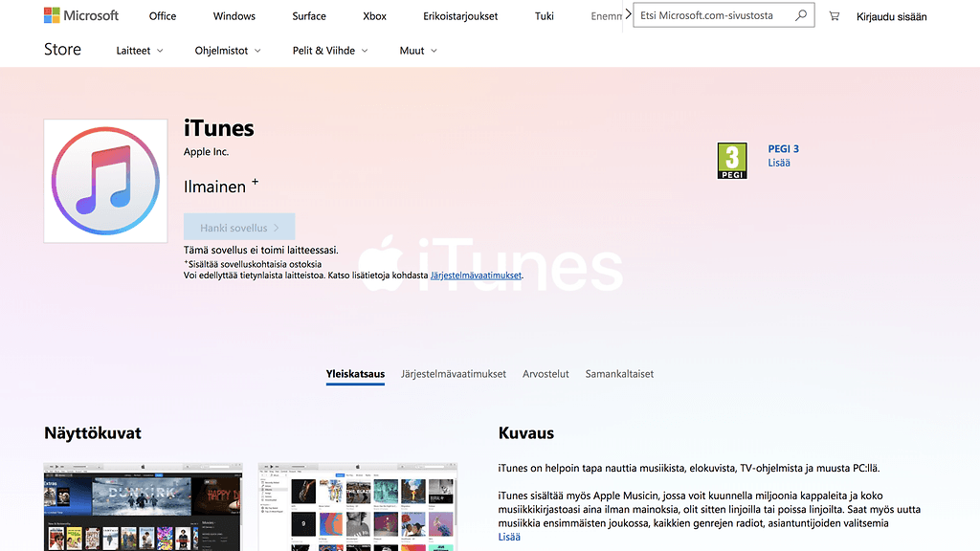The image size is (980, 551).
Task: Click the Lisää link under PEGI 3
Action: point(779,163)
